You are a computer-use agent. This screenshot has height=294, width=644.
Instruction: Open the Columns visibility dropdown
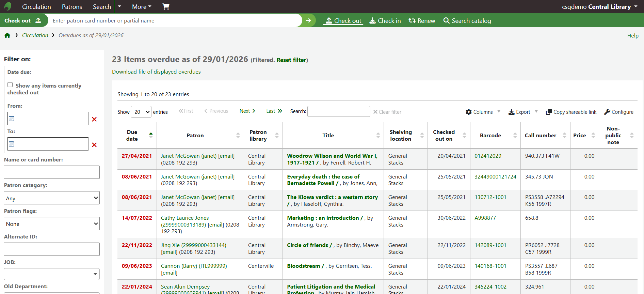click(x=483, y=112)
